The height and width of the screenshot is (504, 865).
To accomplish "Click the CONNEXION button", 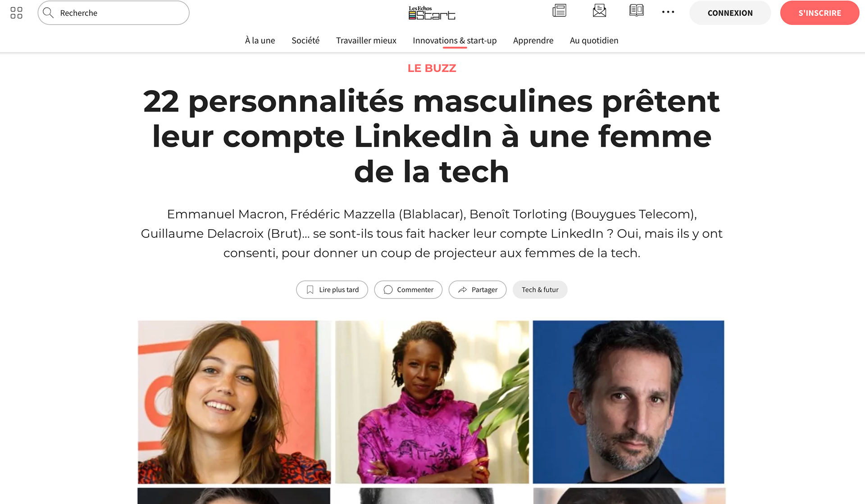I will 730,13.
